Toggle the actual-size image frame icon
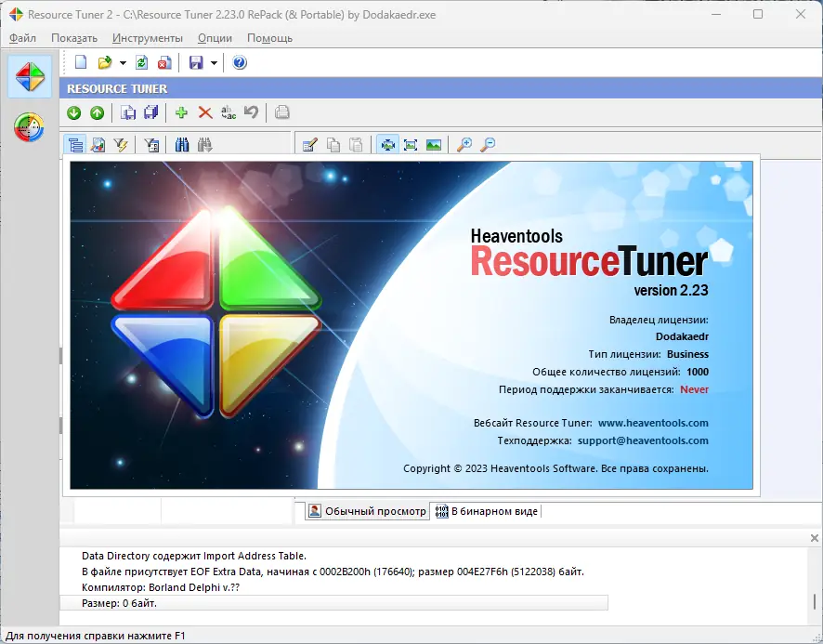This screenshot has width=823, height=644. 411,144
